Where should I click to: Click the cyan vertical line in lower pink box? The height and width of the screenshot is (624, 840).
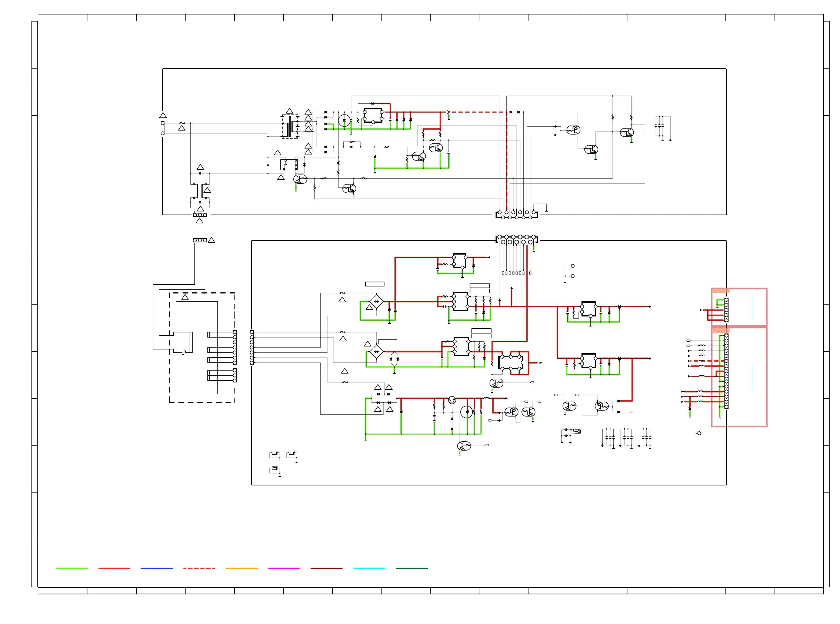point(751,376)
